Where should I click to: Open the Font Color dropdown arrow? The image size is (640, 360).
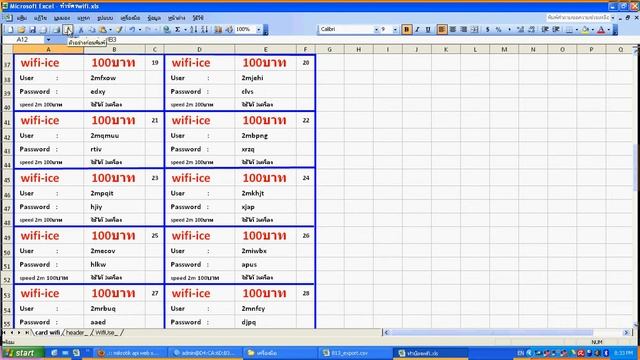608,29
